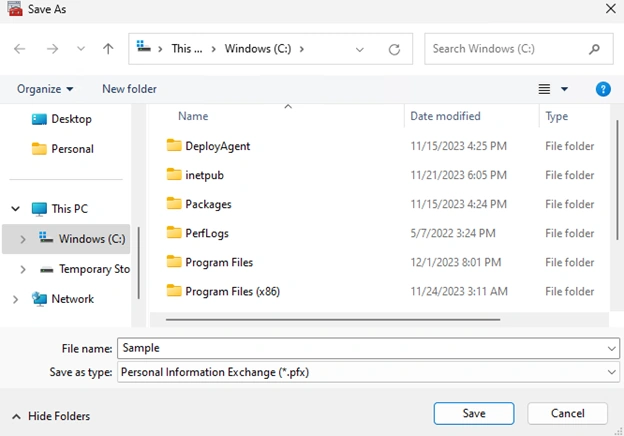Click the PerfLogs folder name
The width and height of the screenshot is (624, 436).
[x=207, y=233]
